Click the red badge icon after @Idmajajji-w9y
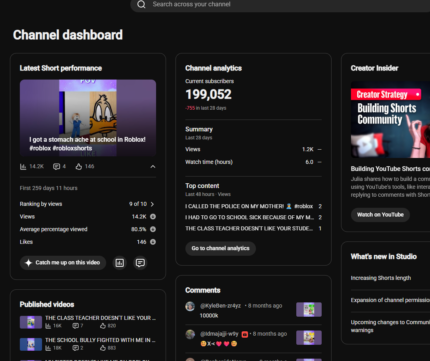430x361 pixels. click(245, 334)
